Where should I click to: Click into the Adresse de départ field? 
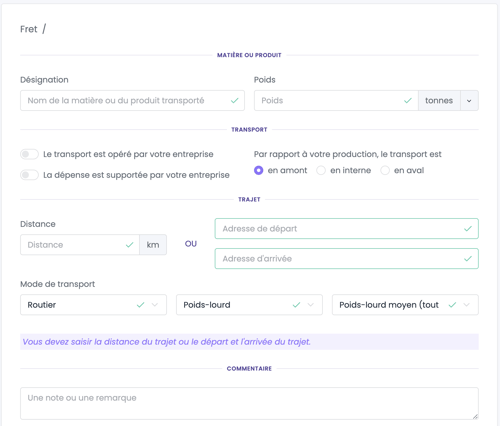coord(347,229)
